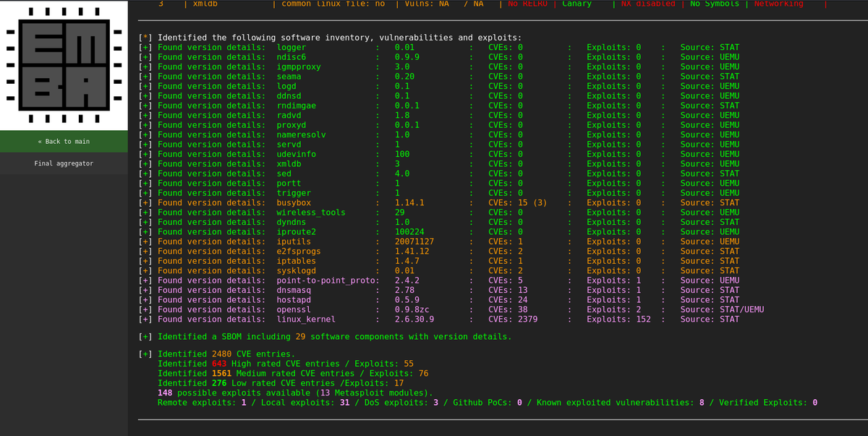Select the 'dyndns' component name
Screen dimensions: 868x436
pos(292,222)
